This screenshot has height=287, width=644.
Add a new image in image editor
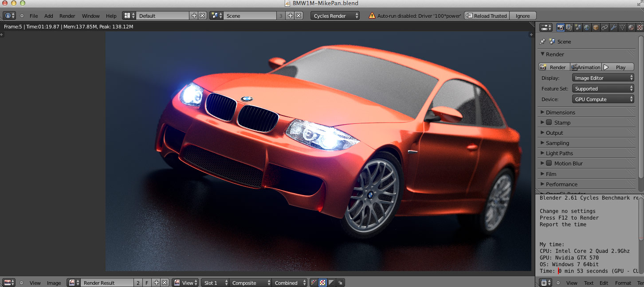156,283
